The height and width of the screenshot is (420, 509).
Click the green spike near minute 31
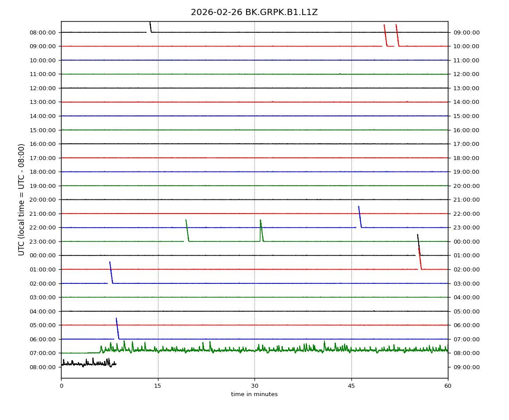tap(262, 230)
